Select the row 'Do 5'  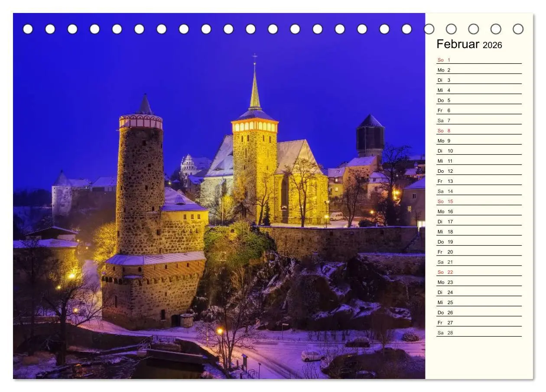click(x=479, y=100)
